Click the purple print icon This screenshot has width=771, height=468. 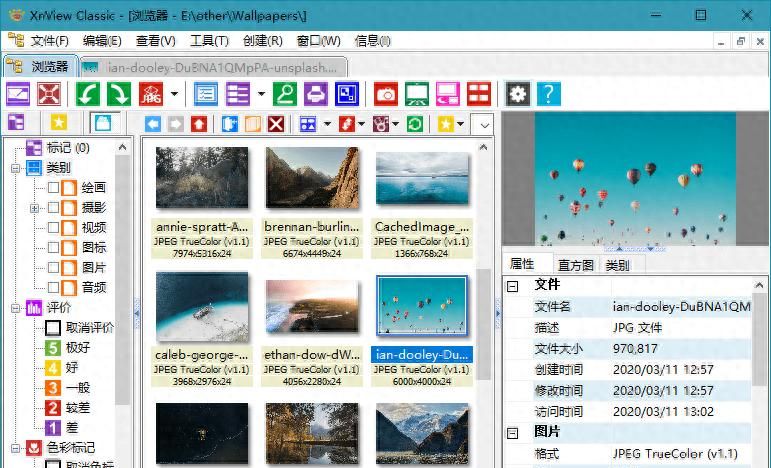316,94
